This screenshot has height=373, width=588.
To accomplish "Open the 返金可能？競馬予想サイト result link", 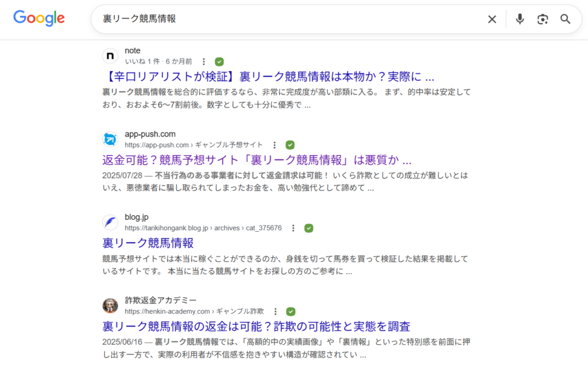I will [257, 161].
